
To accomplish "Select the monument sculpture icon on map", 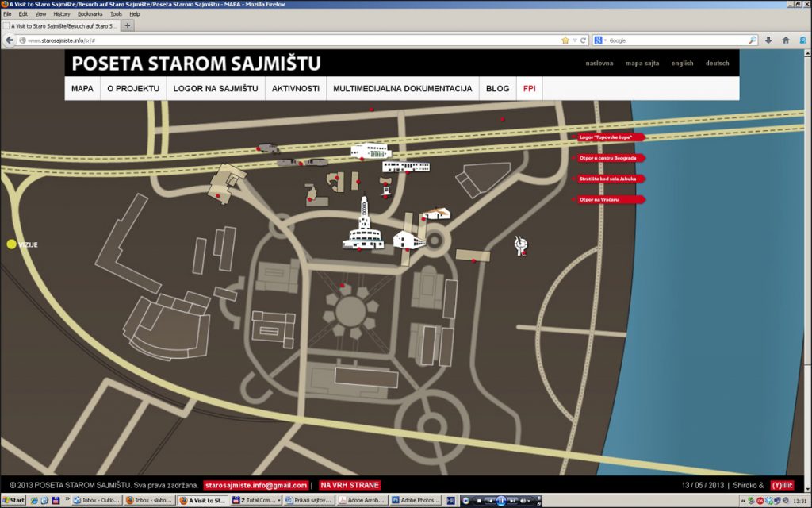I will [520, 245].
